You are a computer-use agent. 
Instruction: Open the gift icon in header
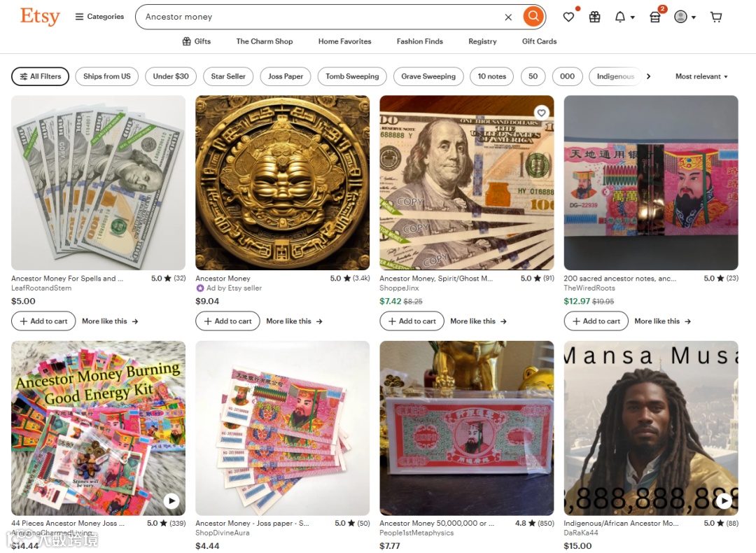(595, 17)
